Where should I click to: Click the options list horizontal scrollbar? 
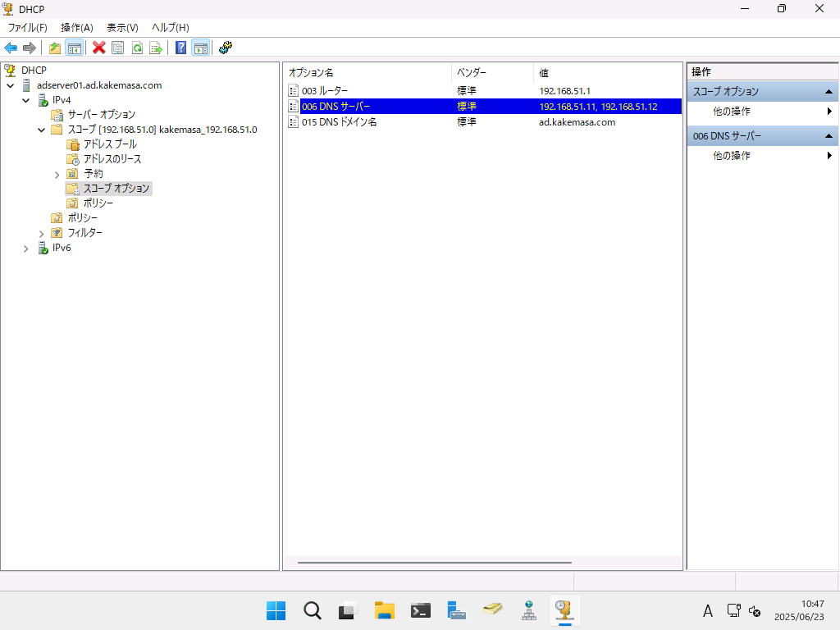pos(435,563)
